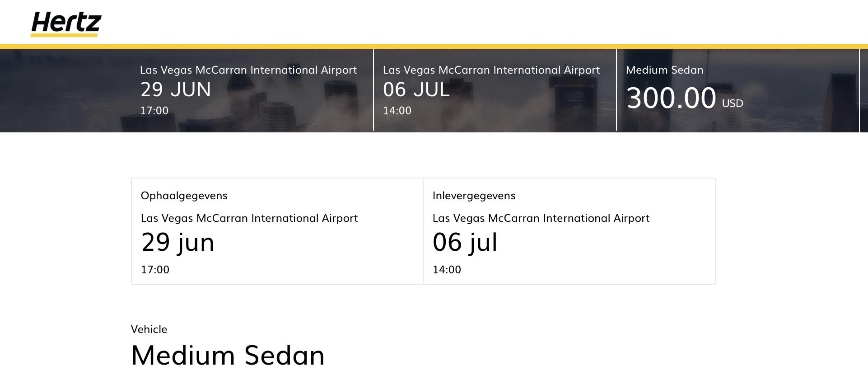Screen dimensions: 868x389
Task: Click the large Medium Sedan heading
Action: [x=228, y=356]
